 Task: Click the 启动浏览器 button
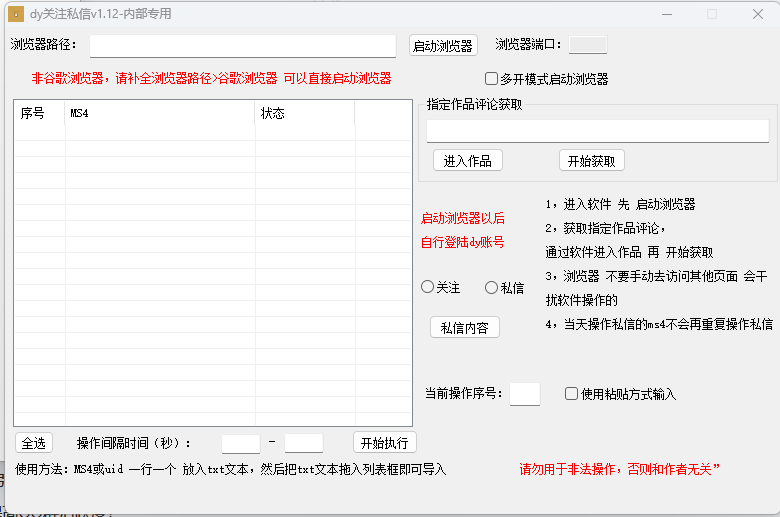pyautogui.click(x=443, y=46)
